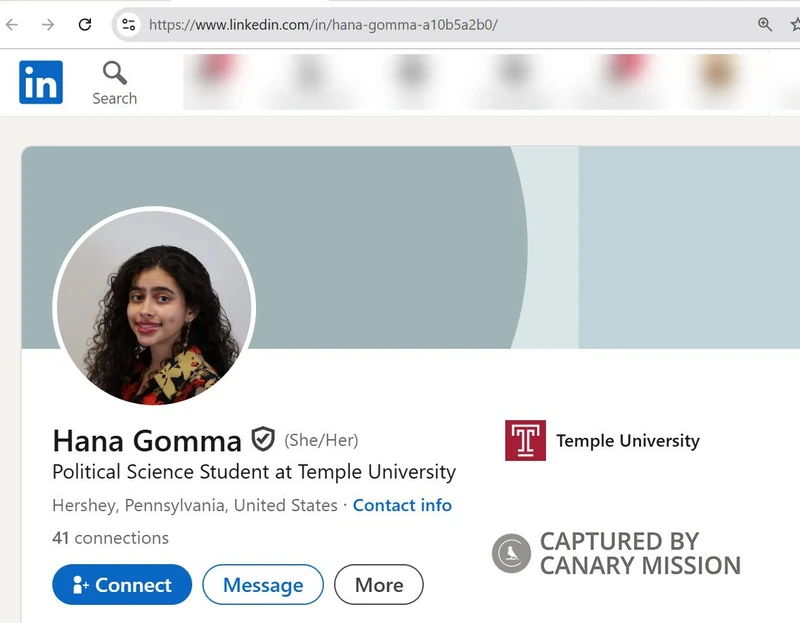Bookmark this page with the star icon
Screen dimensions: 800x623
click(793, 25)
